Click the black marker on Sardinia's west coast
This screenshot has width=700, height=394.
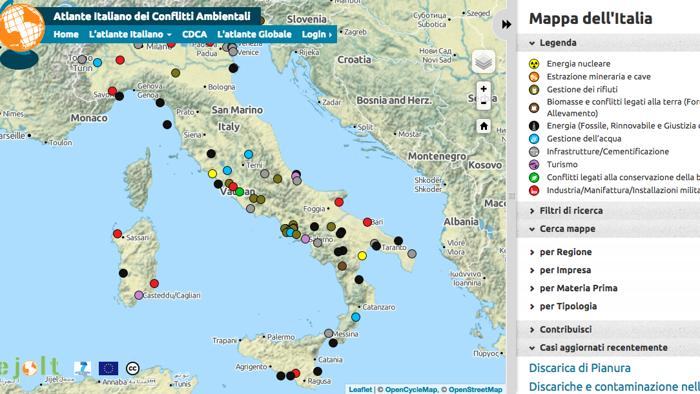coord(123,273)
